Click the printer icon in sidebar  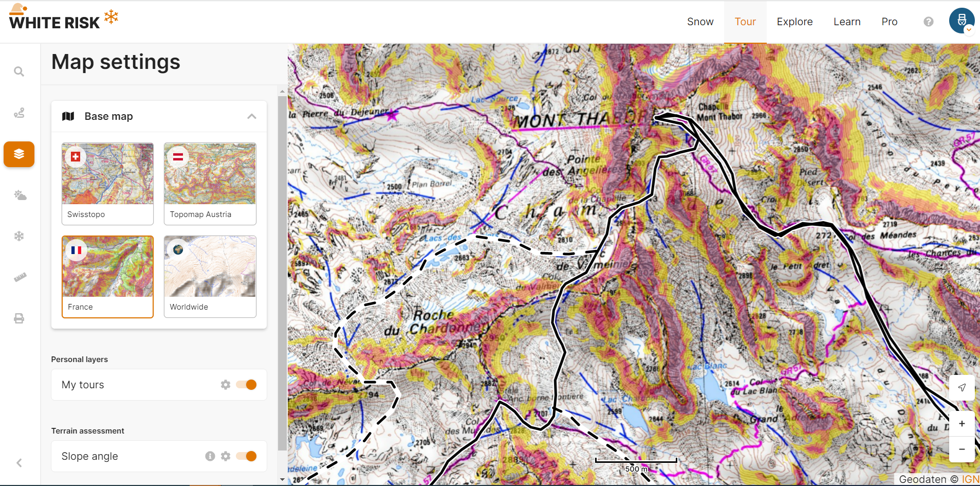pos(19,319)
